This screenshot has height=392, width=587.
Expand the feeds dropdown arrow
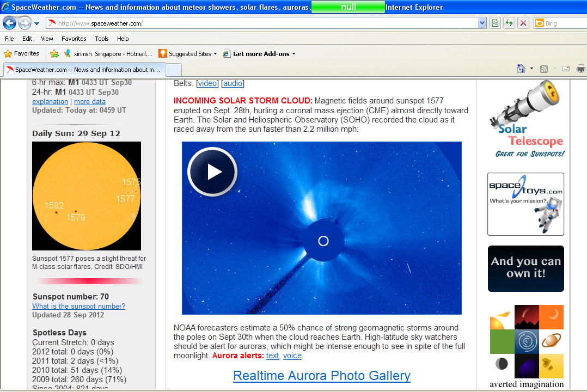(555, 69)
